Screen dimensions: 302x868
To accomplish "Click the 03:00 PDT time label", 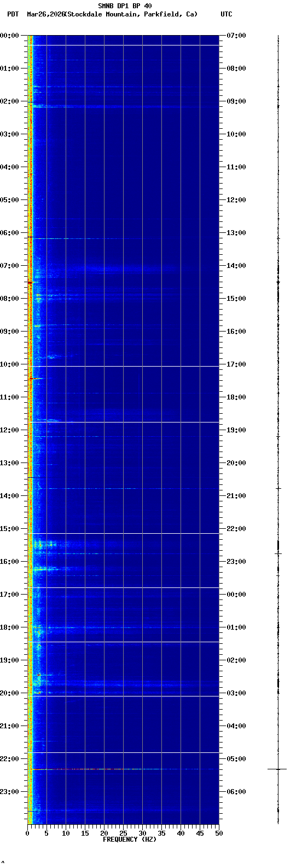I will click(9, 134).
